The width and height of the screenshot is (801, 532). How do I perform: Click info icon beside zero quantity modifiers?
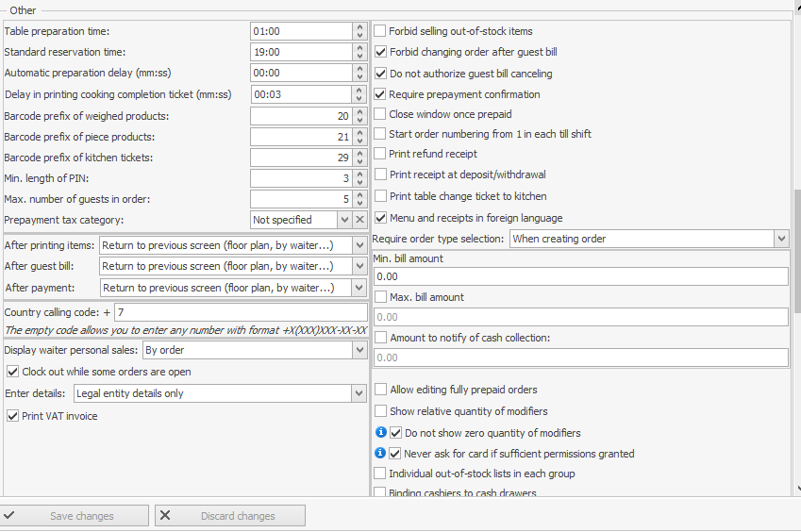click(x=381, y=433)
